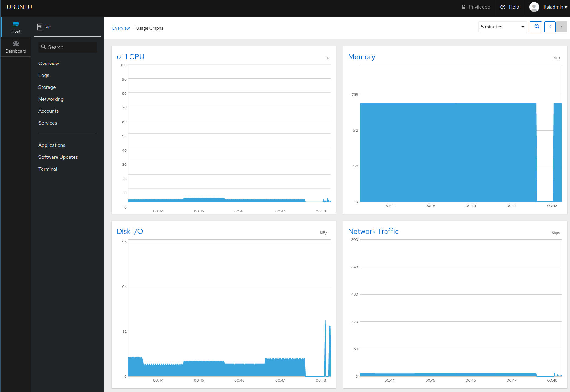Open the Logs page
Screen dimensions: 570x392
click(44, 75)
